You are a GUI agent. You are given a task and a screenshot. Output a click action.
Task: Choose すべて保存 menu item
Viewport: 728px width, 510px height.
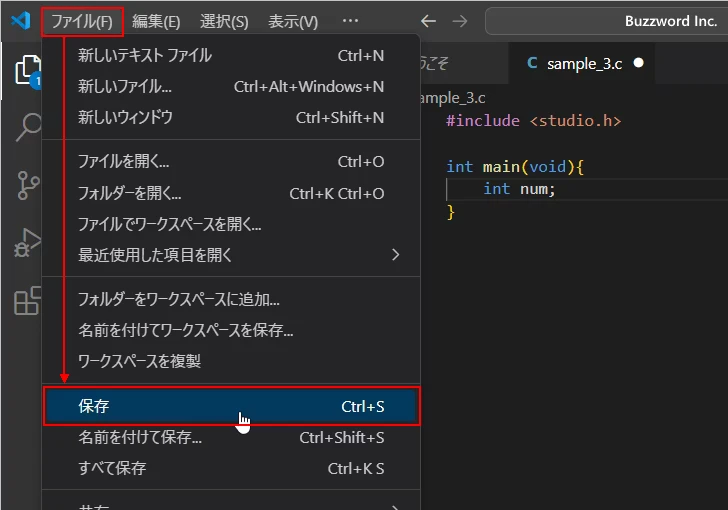click(x=231, y=469)
